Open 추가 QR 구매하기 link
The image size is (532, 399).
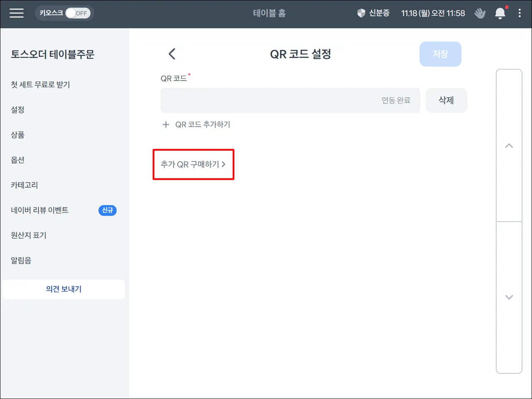pyautogui.click(x=193, y=164)
